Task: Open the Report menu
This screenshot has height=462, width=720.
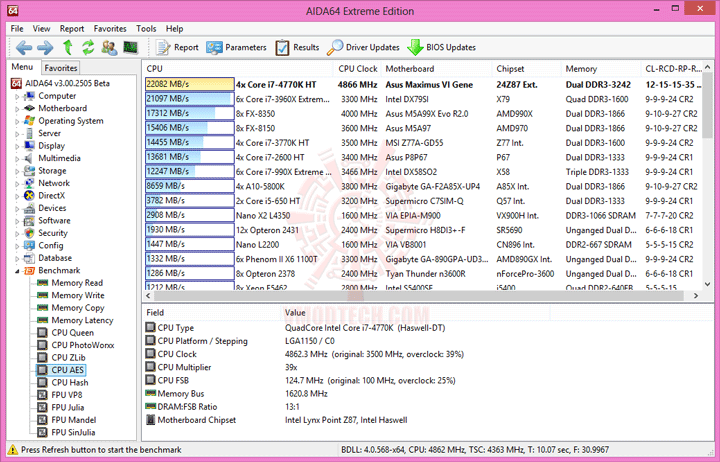Action: [72, 28]
